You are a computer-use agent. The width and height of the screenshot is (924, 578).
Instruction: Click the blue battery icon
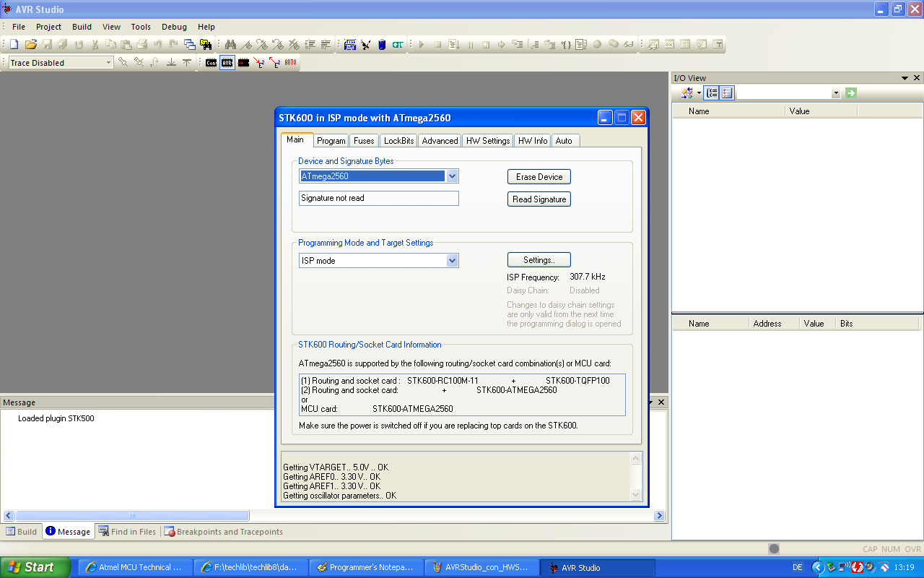pos(382,45)
